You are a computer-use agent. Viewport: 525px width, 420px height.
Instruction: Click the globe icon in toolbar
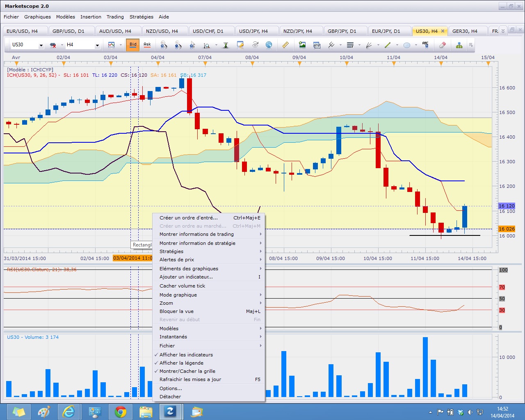click(269, 45)
